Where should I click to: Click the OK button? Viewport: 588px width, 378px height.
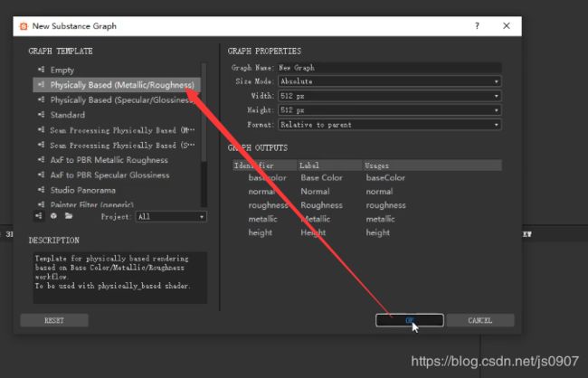410,320
